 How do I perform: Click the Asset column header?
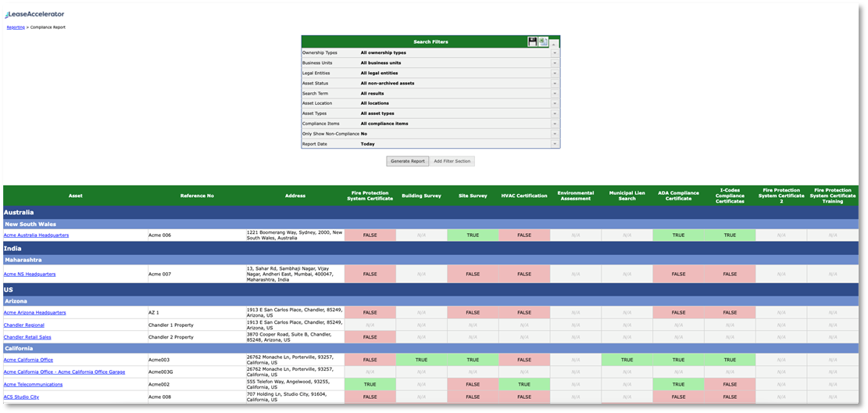coord(75,196)
